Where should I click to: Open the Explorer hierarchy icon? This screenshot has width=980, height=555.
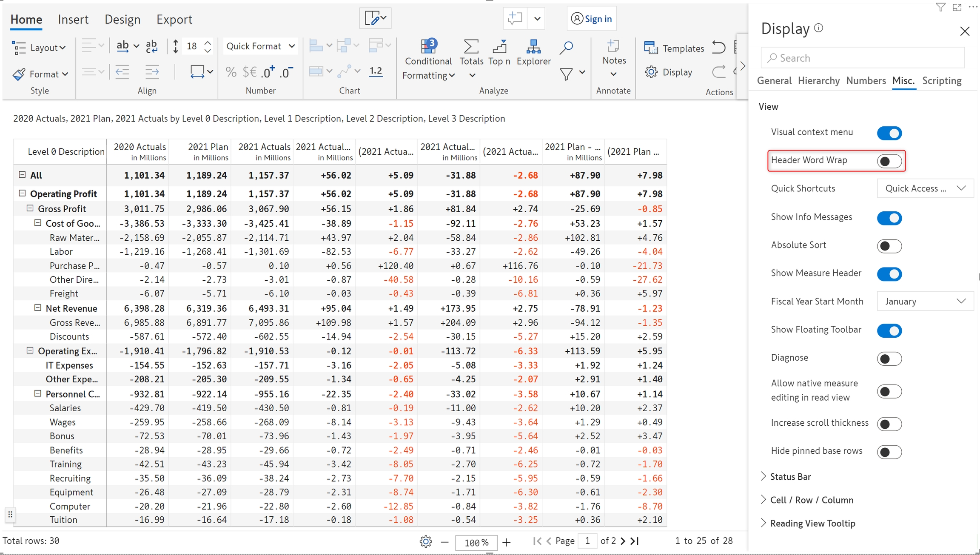click(x=533, y=47)
